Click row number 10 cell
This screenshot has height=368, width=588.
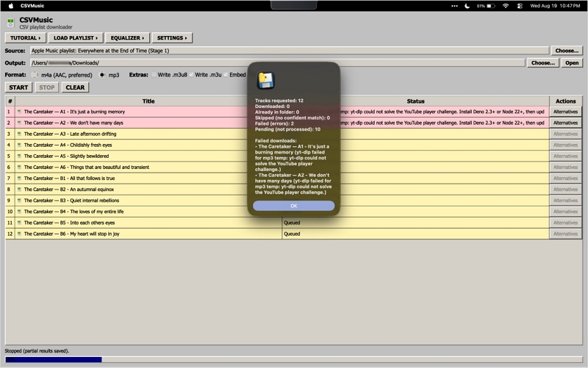(x=10, y=212)
